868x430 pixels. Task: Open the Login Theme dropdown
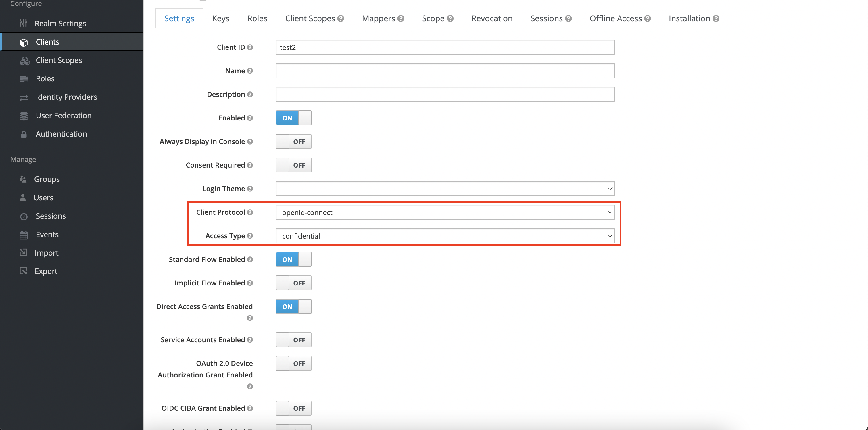(445, 188)
